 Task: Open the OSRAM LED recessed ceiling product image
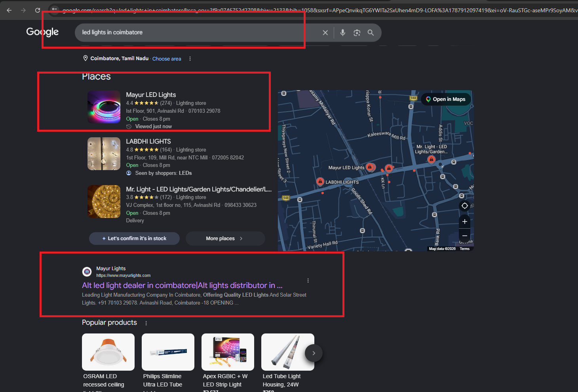coord(108,352)
